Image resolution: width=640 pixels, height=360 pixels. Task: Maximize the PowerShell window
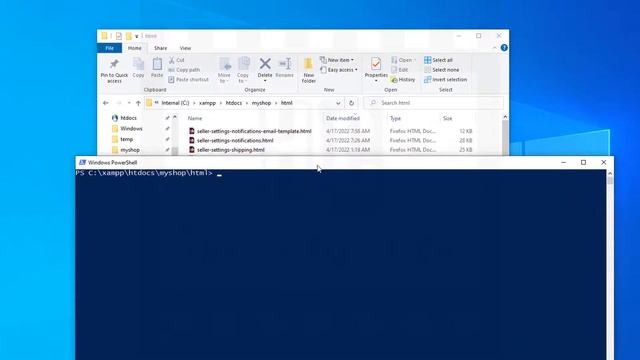(584, 162)
